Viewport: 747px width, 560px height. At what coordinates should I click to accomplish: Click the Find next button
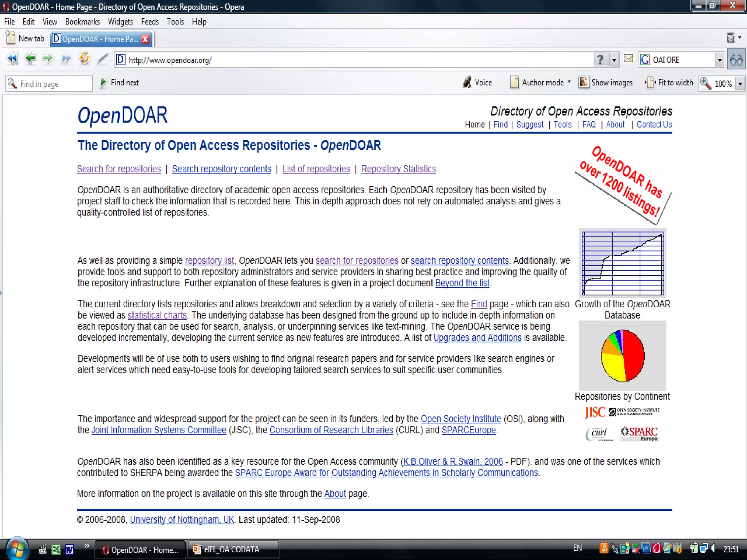pos(120,83)
